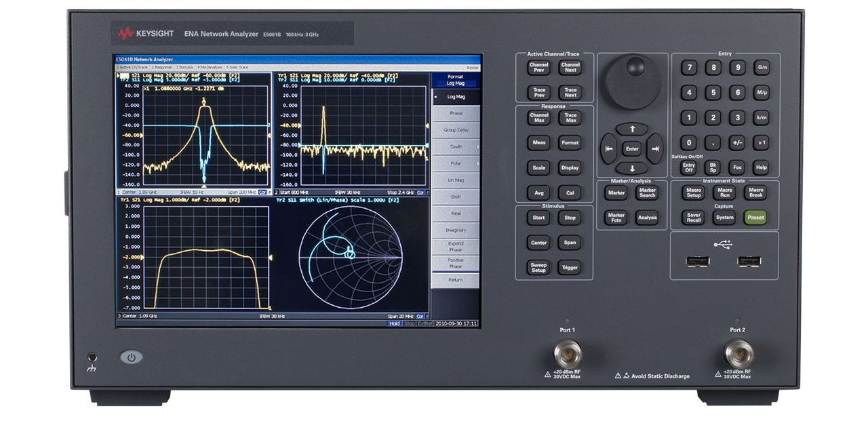Image resolution: width=868 pixels, height=423 pixels.
Task: Select the Log Mag format softkey
Action: pyautogui.click(x=455, y=97)
